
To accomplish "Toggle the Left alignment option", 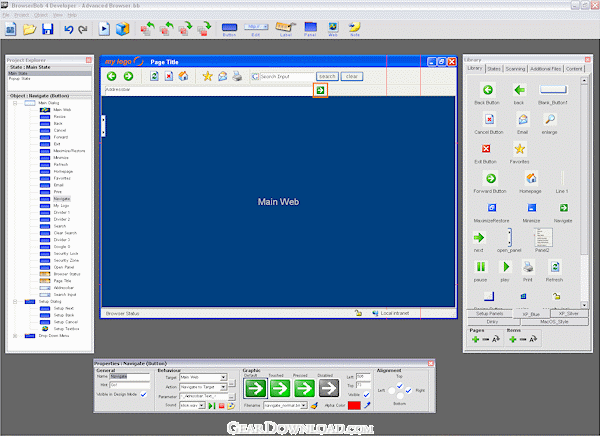I will pyautogui.click(x=391, y=390).
